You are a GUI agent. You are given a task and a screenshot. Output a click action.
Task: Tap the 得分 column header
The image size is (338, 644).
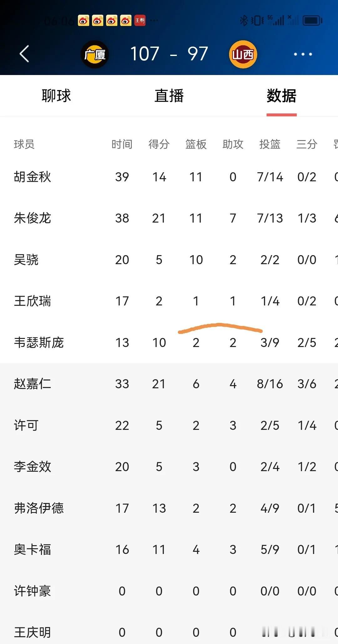tap(159, 144)
